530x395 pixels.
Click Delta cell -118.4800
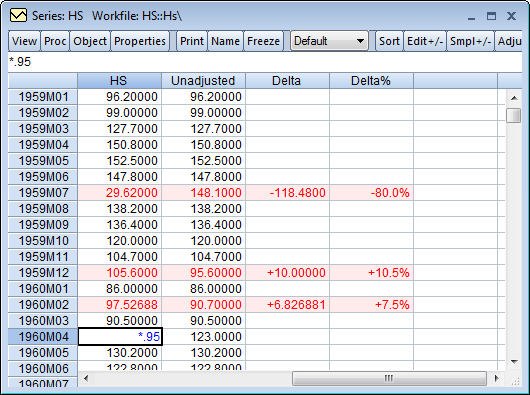tap(287, 193)
